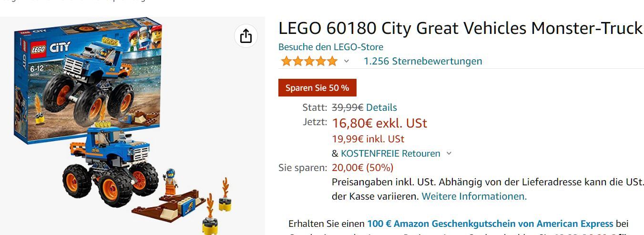Click the 100 € Amazon Geschenkgutschein offer link
The height and width of the screenshot is (235, 644).
(490, 224)
